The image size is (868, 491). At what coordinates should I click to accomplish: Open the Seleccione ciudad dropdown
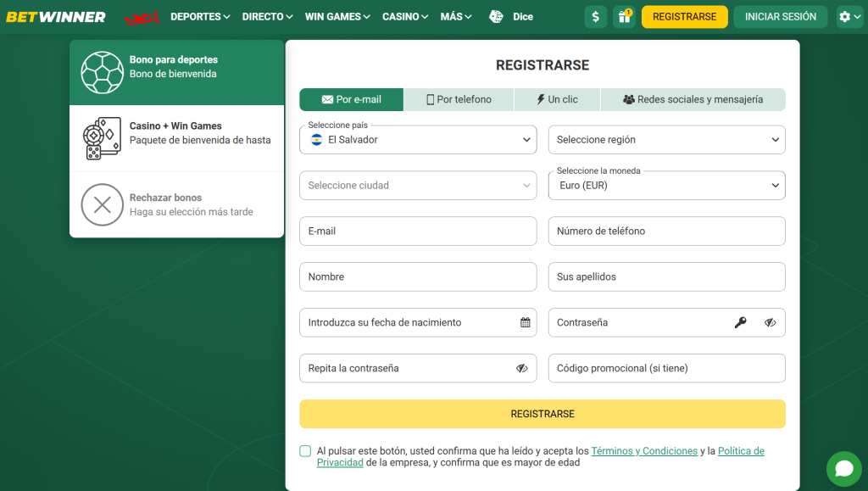(418, 186)
